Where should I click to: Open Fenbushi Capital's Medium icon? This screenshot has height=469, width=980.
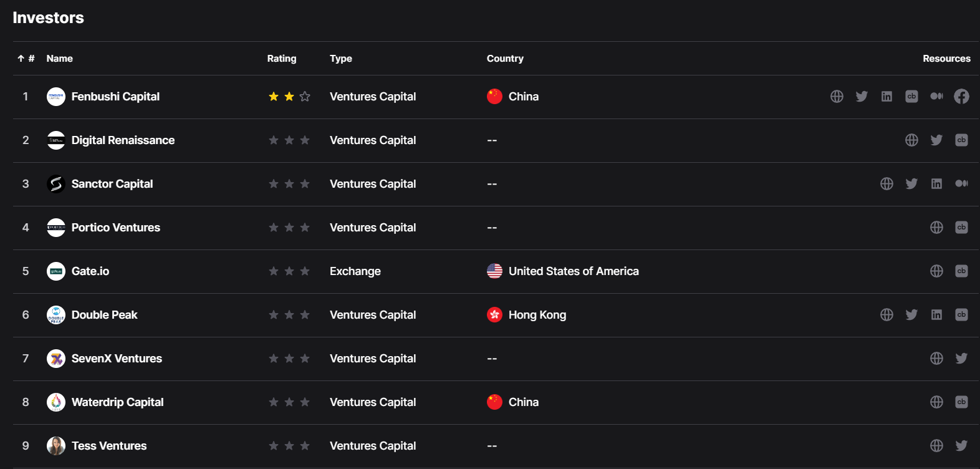[936, 97]
